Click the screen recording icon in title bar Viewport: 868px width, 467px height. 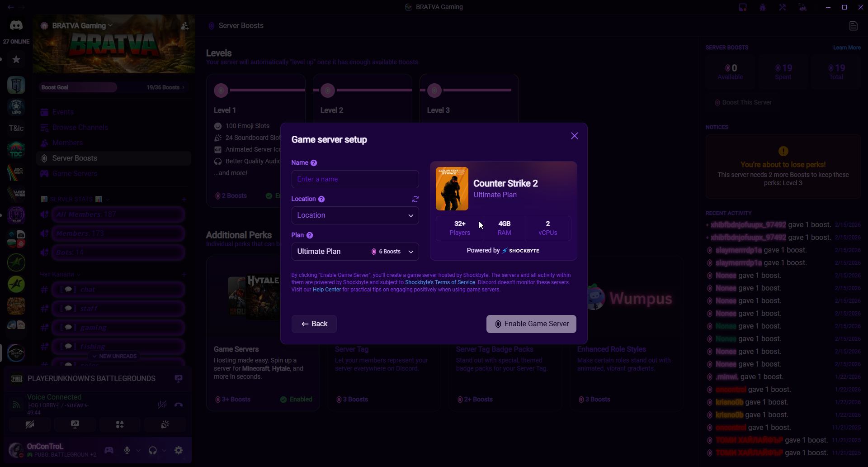743,7
